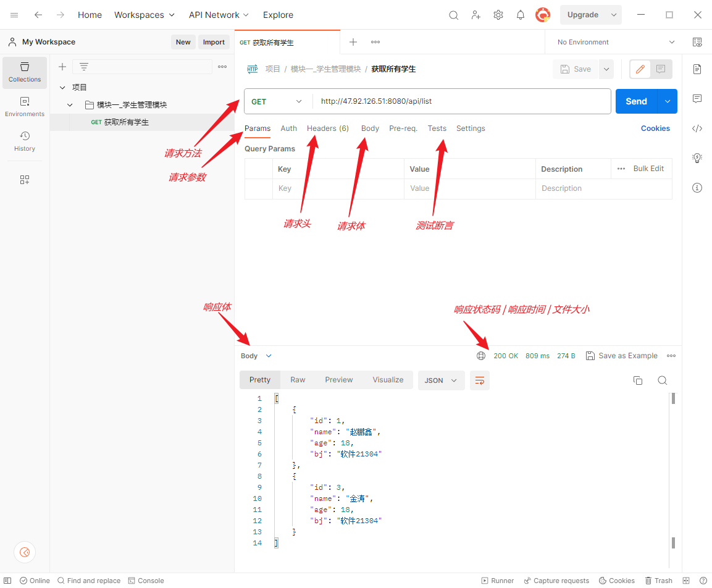
Task: Open the documentation icon in right sidebar
Action: coord(697,69)
